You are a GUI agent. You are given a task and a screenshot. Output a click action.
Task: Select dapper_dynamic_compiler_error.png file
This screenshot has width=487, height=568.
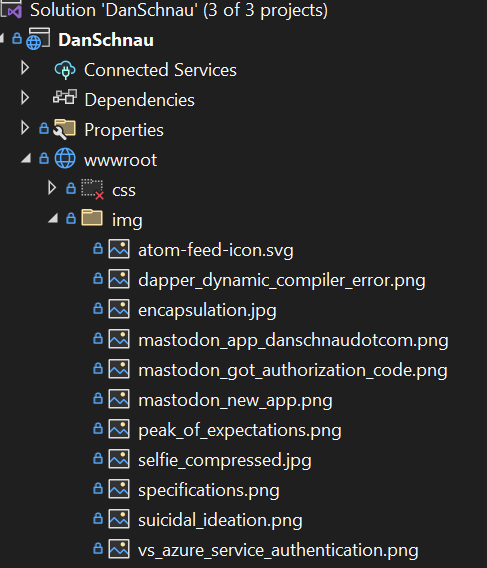pyautogui.click(x=282, y=280)
